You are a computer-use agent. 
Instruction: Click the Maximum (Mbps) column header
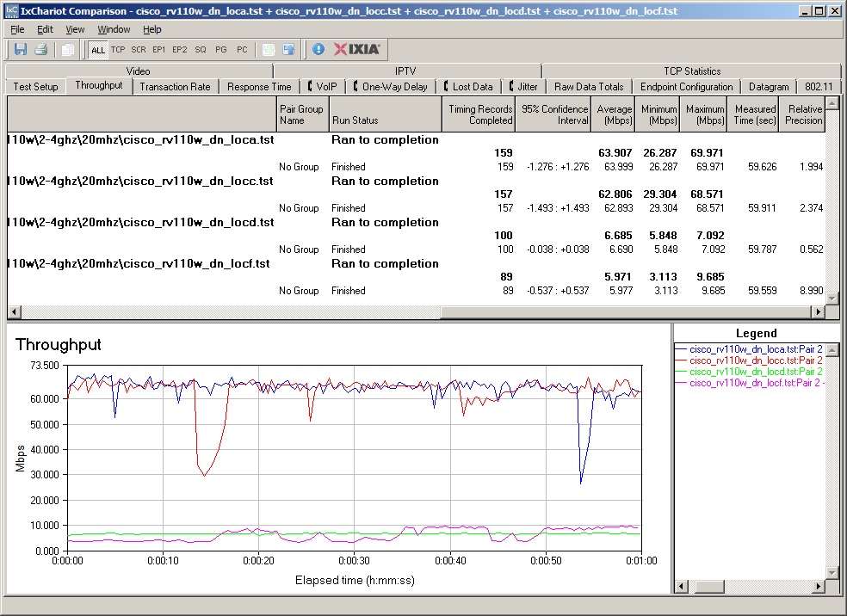(x=704, y=114)
